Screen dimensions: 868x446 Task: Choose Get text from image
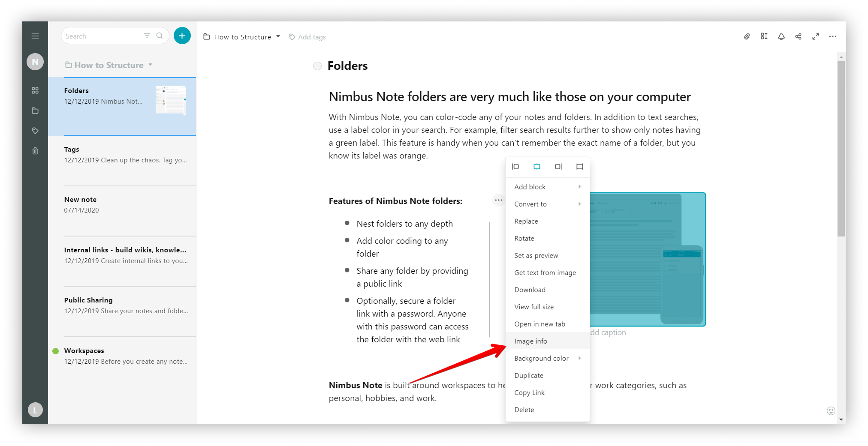pyautogui.click(x=548, y=272)
